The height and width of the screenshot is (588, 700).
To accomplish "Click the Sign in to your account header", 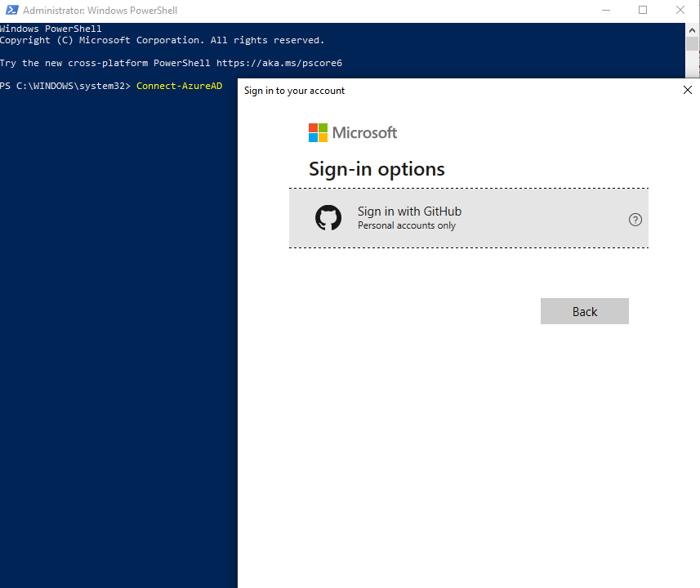I will click(294, 91).
